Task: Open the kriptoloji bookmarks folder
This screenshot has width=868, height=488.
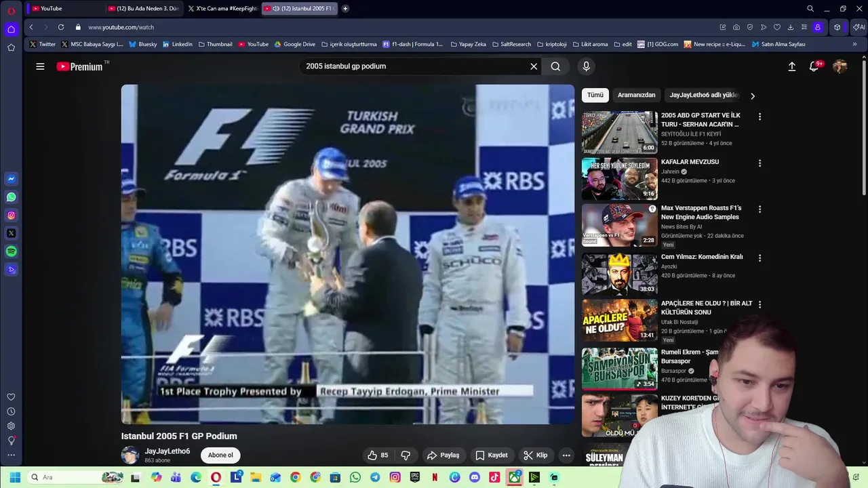Action: click(x=551, y=44)
